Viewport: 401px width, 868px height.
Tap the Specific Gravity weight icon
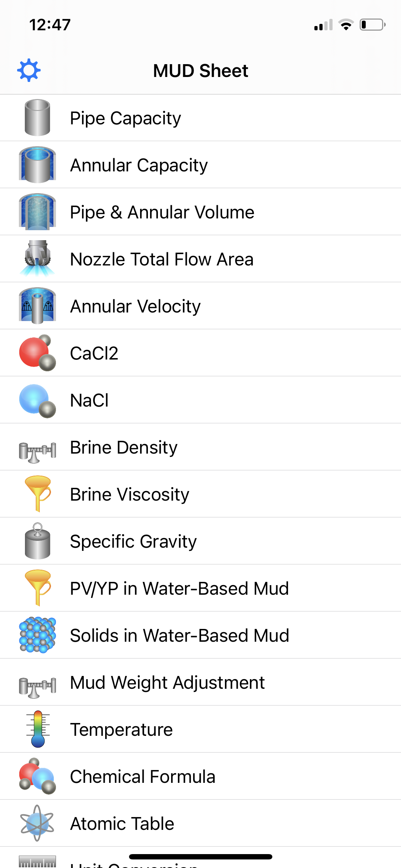point(37,541)
